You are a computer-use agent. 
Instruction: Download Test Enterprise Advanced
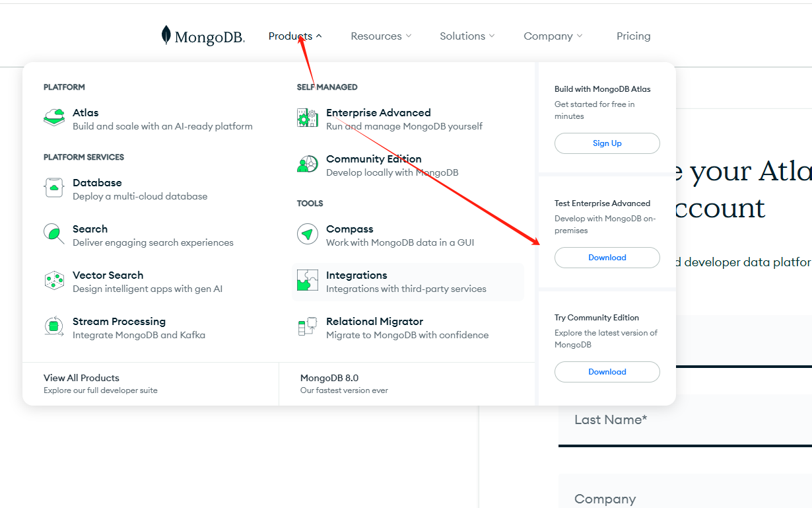tap(607, 258)
